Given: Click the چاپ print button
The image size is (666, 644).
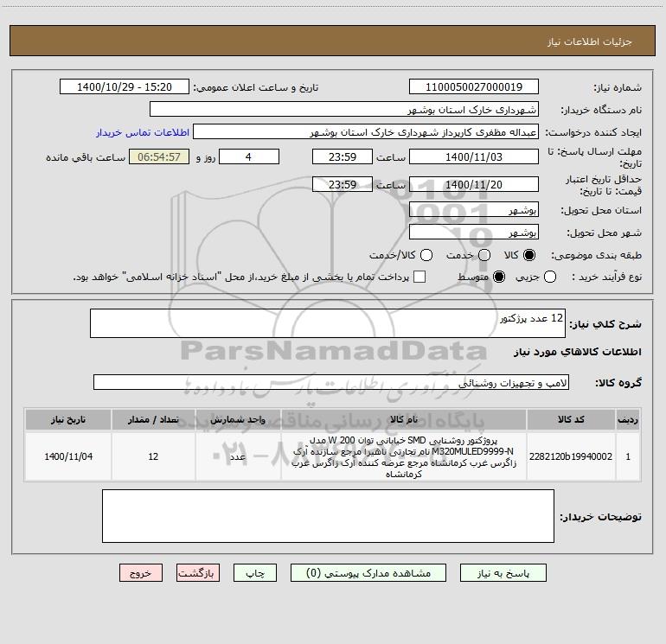Looking at the screenshot, I should [x=255, y=573].
